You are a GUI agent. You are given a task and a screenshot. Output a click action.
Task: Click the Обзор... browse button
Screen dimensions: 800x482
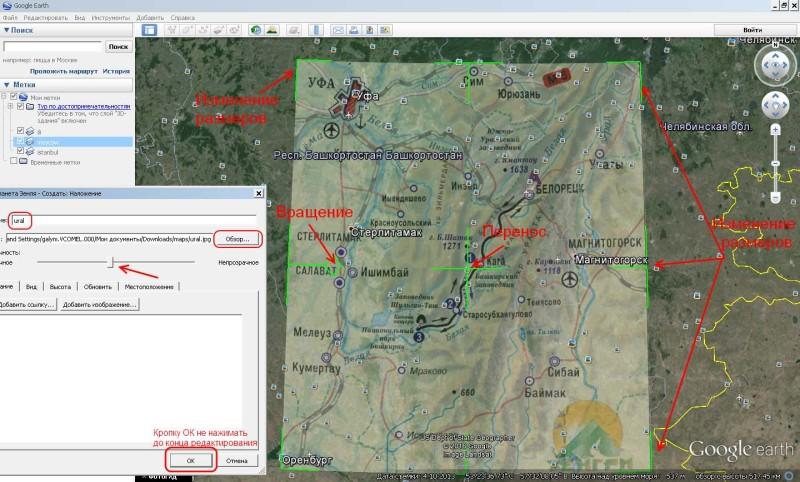[x=237, y=239]
